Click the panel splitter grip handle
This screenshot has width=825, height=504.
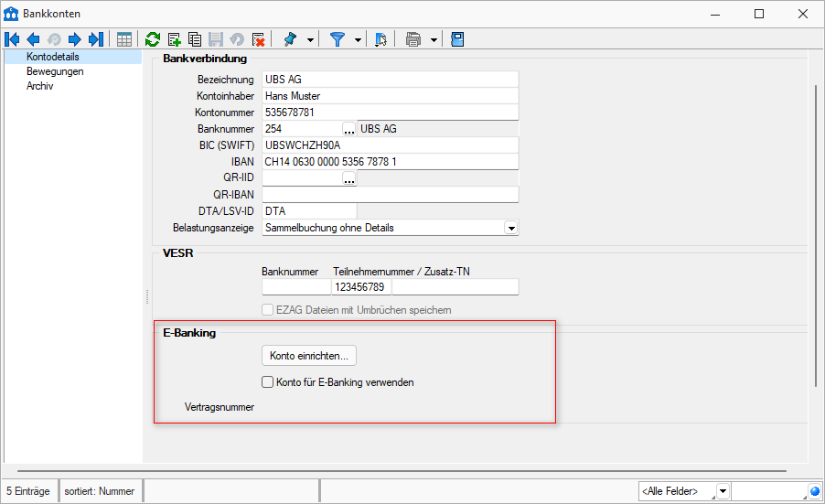pos(146,296)
